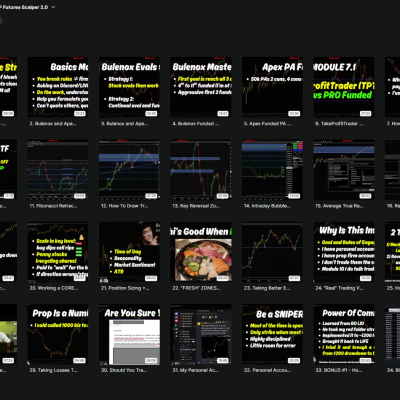The width and height of the screenshot is (400, 400).
Task: Click title '33. BONUS #1 - Ho...'
Action: [339, 370]
